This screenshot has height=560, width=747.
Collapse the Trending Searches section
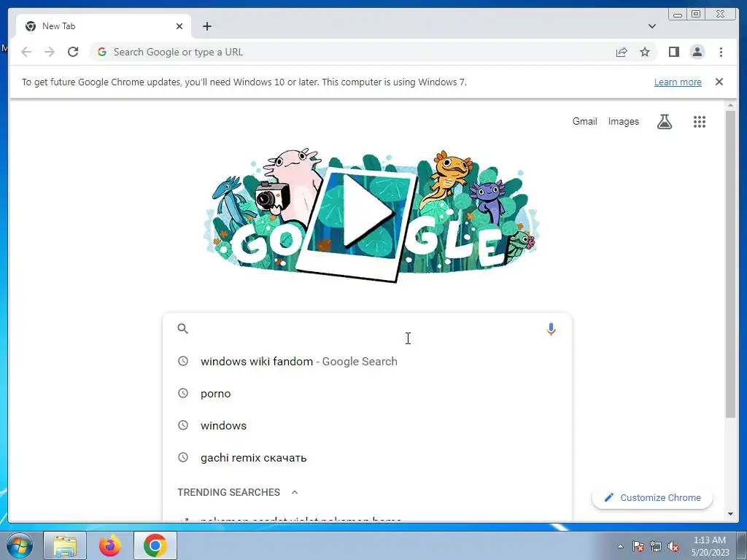[x=295, y=492]
